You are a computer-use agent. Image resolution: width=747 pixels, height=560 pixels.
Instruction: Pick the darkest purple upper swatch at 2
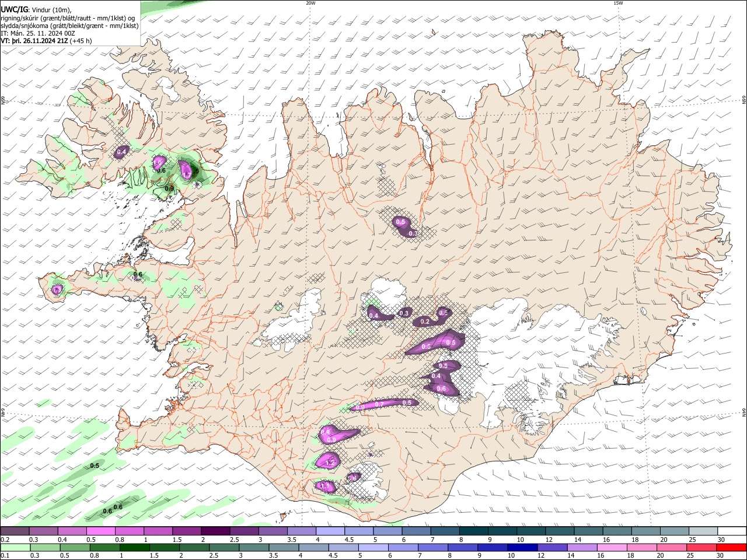[x=215, y=531]
